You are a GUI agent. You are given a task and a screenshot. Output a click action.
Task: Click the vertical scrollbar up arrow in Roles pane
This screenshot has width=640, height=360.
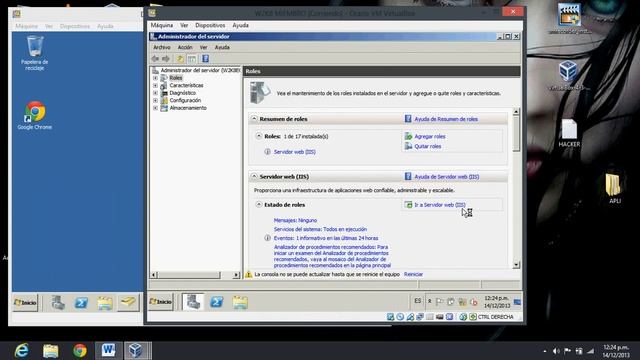(x=516, y=111)
